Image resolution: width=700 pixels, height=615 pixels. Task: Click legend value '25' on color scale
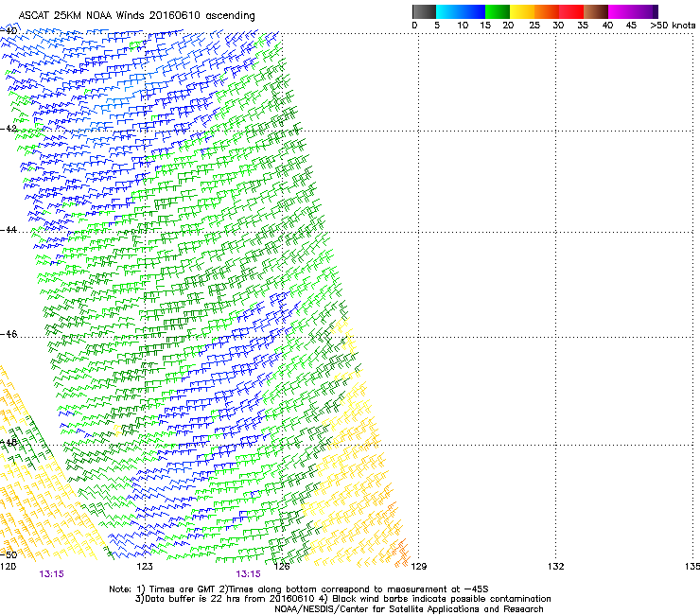click(x=534, y=26)
